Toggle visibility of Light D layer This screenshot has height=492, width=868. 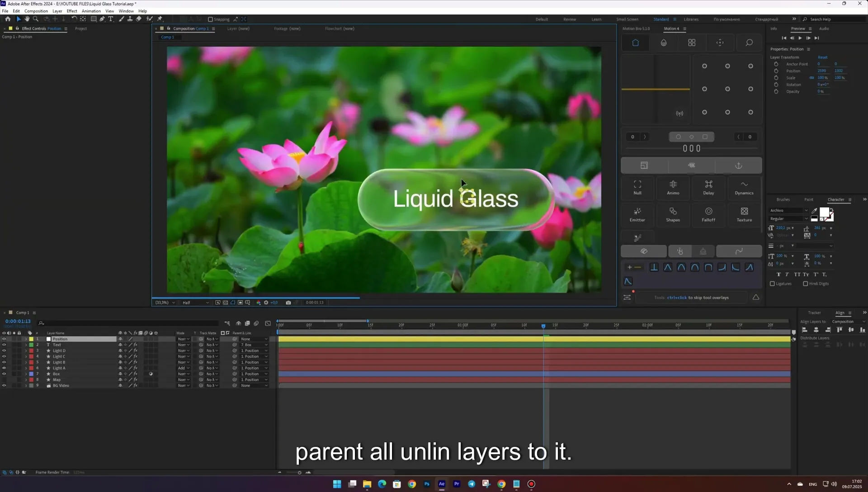click(x=4, y=351)
